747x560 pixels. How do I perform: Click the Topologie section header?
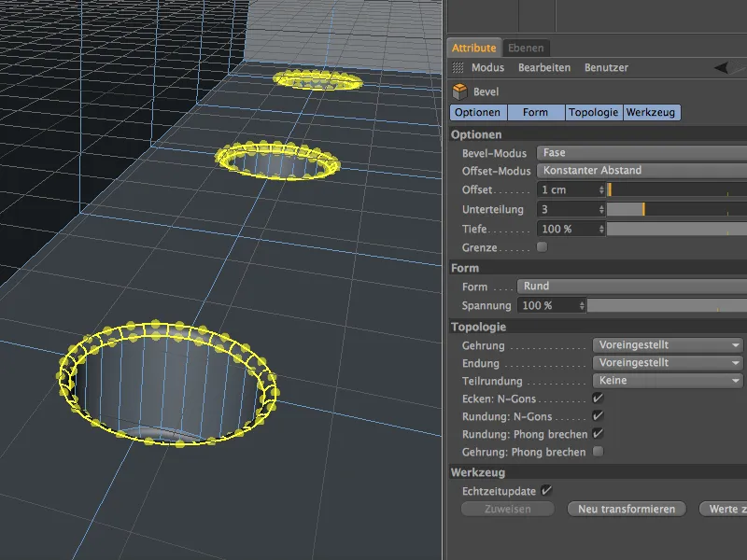click(598, 328)
